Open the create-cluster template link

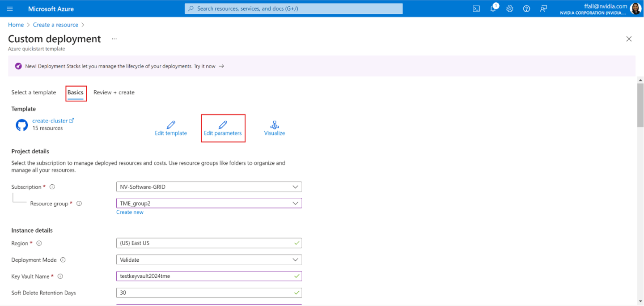[50, 121]
